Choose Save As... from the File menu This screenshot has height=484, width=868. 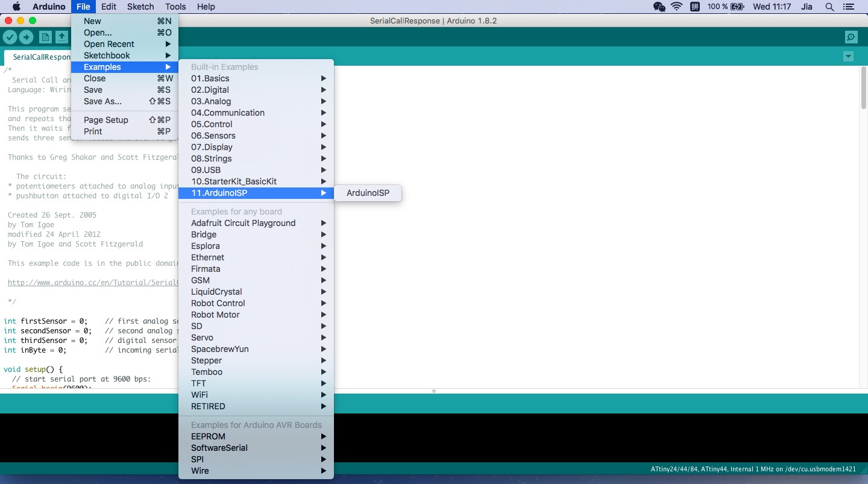[125, 101]
